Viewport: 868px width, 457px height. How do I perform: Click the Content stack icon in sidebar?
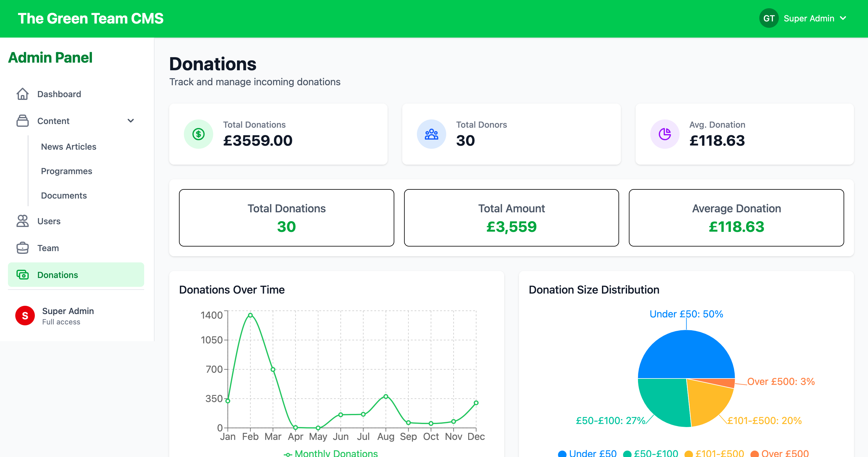click(x=22, y=121)
